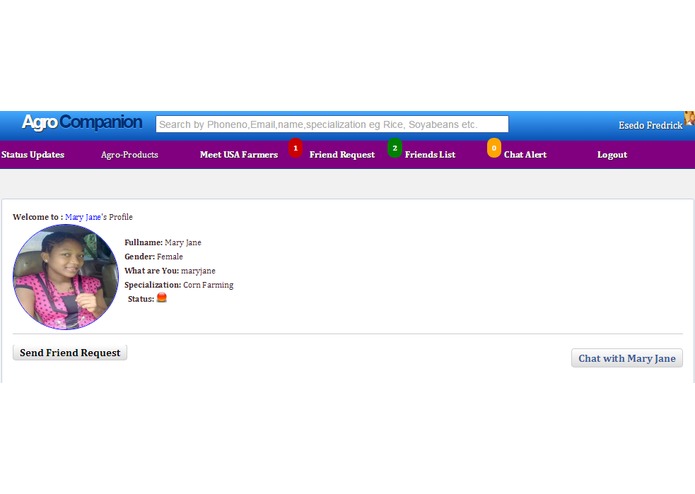Click the green Friends List count badge
The height and width of the screenshot is (494, 695).
[x=394, y=148]
